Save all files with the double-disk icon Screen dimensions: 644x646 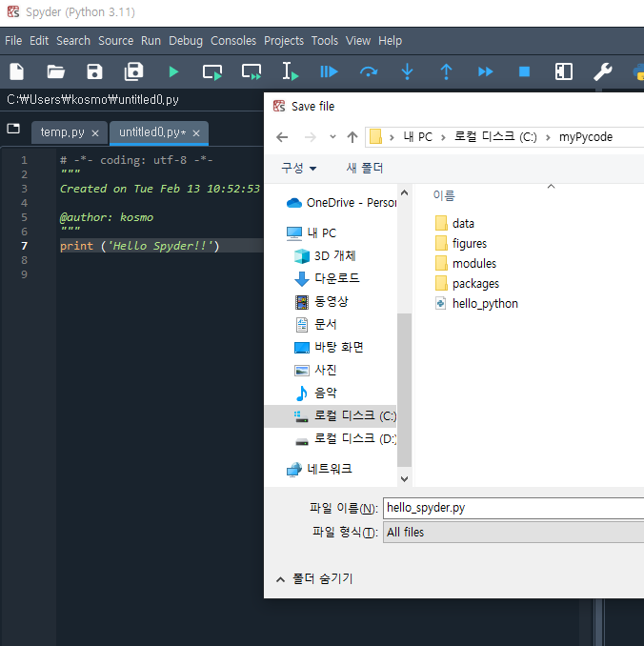click(x=133, y=71)
